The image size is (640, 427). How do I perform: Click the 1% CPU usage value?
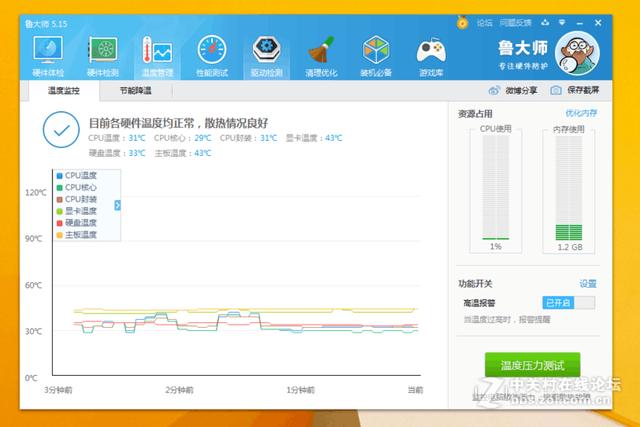496,247
